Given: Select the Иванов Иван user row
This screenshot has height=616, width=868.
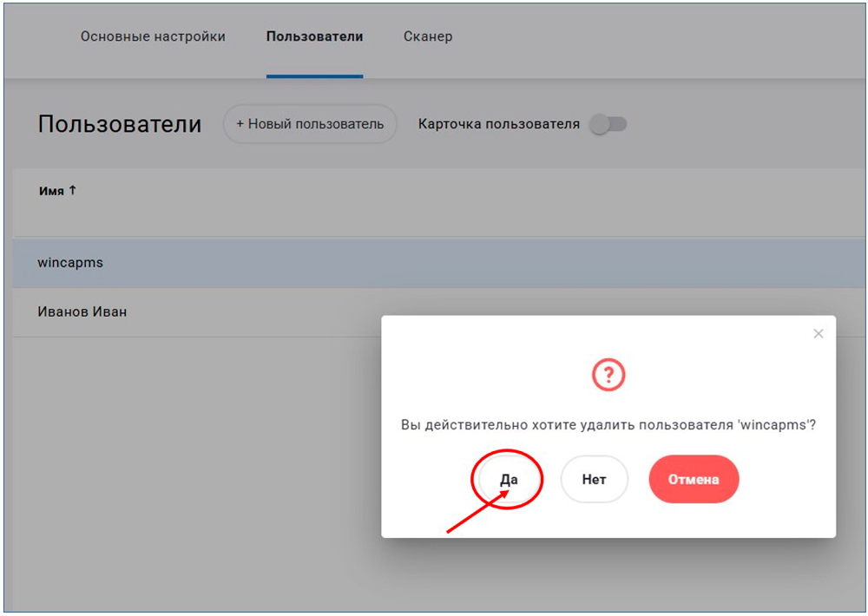Looking at the screenshot, I should [82, 311].
